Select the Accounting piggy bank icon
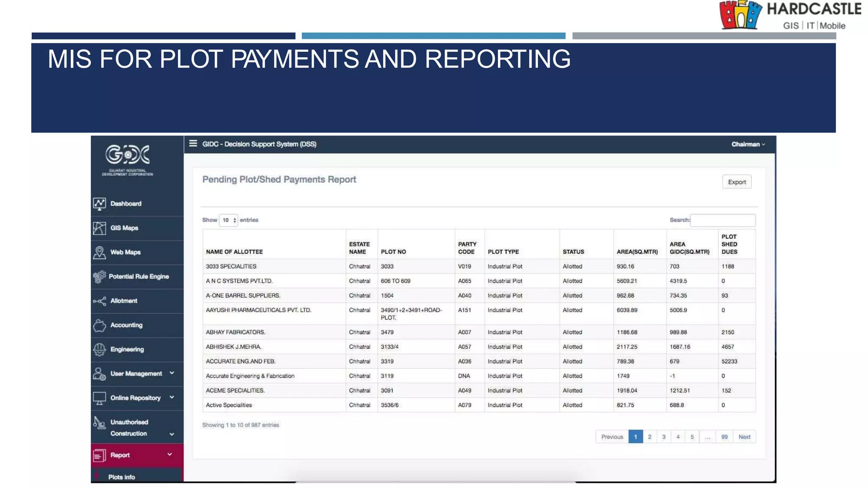 [x=99, y=325]
